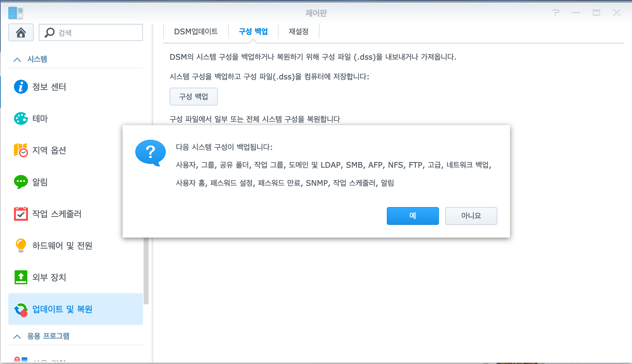Open 작업 스케줄러 calendar icon
This screenshot has height=364, width=632.
21,214
